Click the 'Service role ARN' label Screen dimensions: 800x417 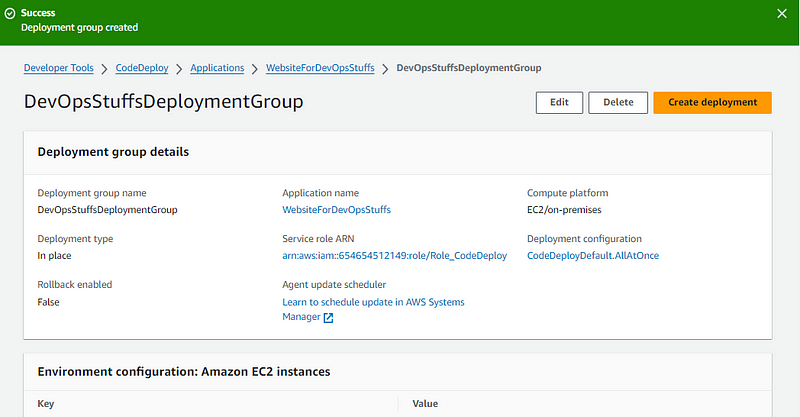click(x=318, y=239)
